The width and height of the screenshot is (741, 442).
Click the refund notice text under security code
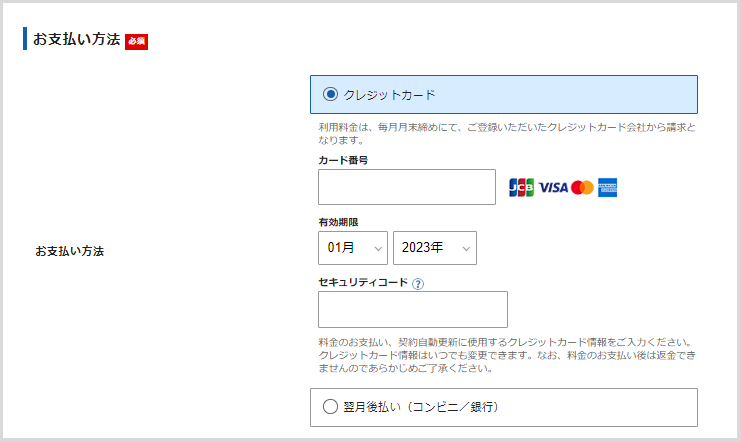[505, 354]
